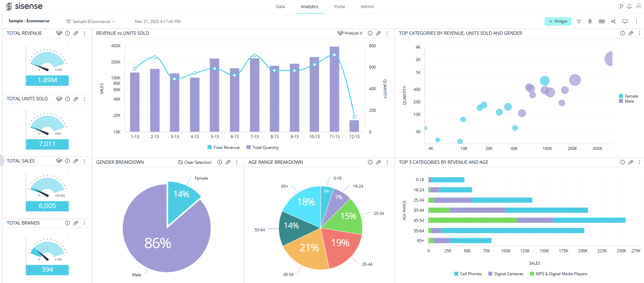This screenshot has height=283, width=644.
Task: Toggle Total Revenue series in chart legend
Action: (x=224, y=148)
